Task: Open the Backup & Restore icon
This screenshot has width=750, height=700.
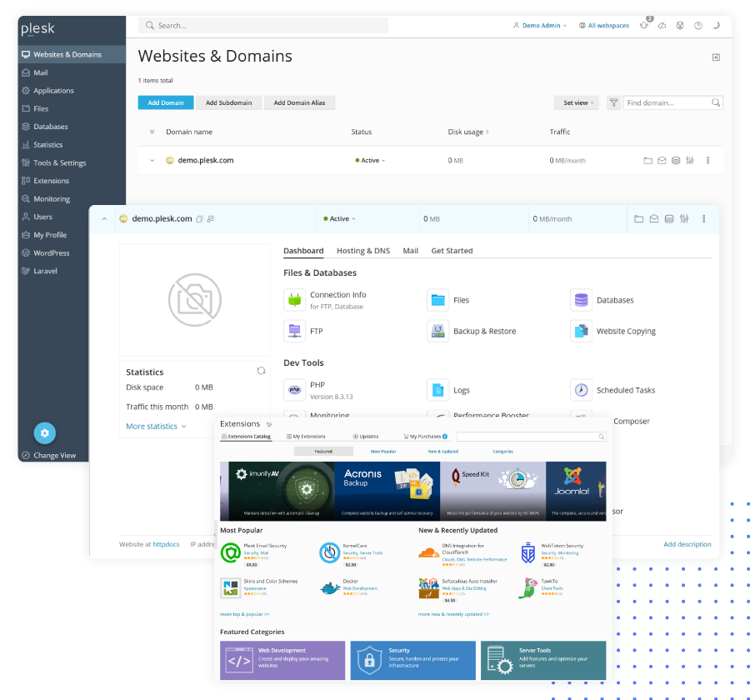Action: pyautogui.click(x=437, y=331)
